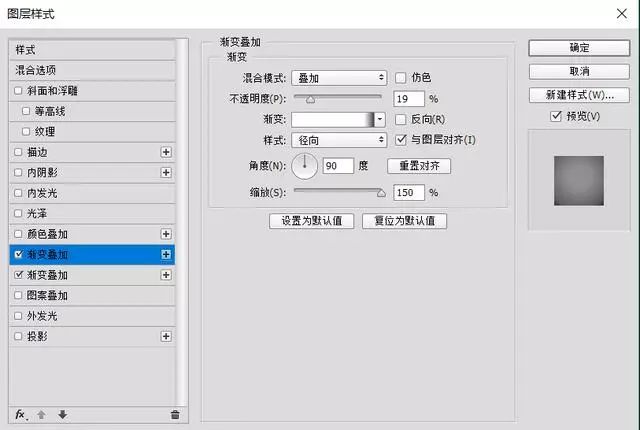The height and width of the screenshot is (430, 640).
Task: Add another 投影 effect with plus icon
Action: tap(166, 337)
